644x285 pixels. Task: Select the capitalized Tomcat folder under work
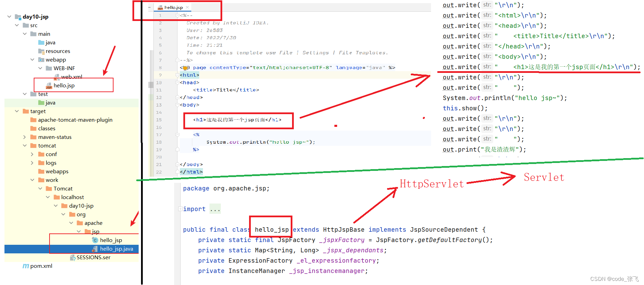pyautogui.click(x=63, y=189)
